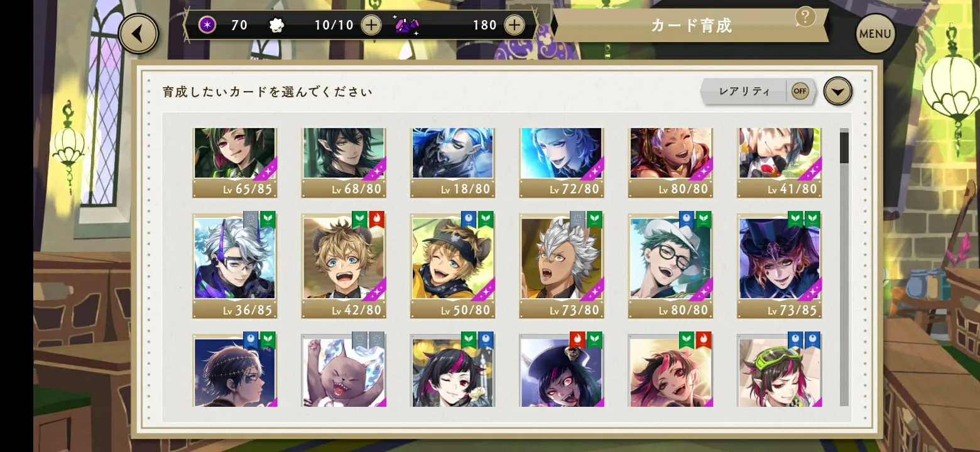The image size is (980, 452).
Task: Click the カード育成 title banner
Action: pos(691,26)
